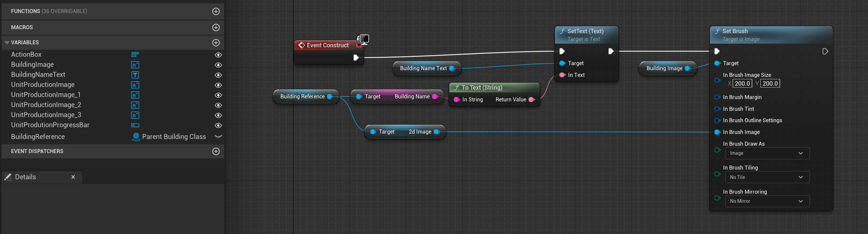Click the UnitProdutionProgressBar type icon
Screen dimensions: 868x234
click(135, 126)
